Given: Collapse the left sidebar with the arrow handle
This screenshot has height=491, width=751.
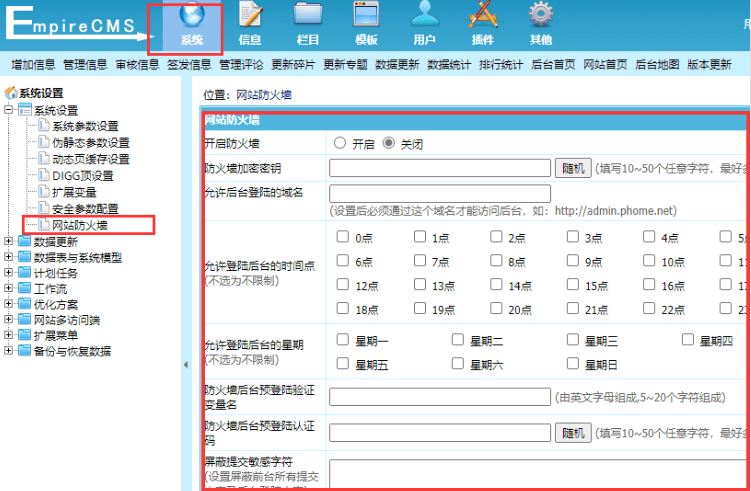Looking at the screenshot, I should click(186, 365).
